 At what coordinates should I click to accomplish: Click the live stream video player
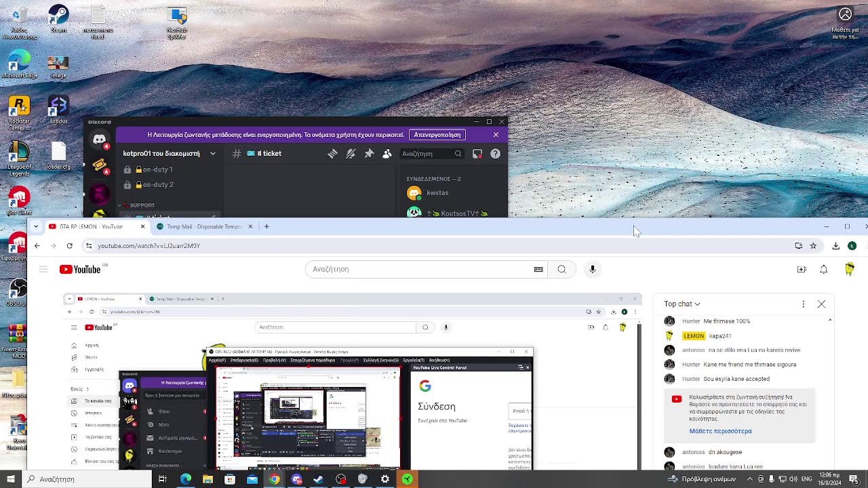tap(352, 382)
